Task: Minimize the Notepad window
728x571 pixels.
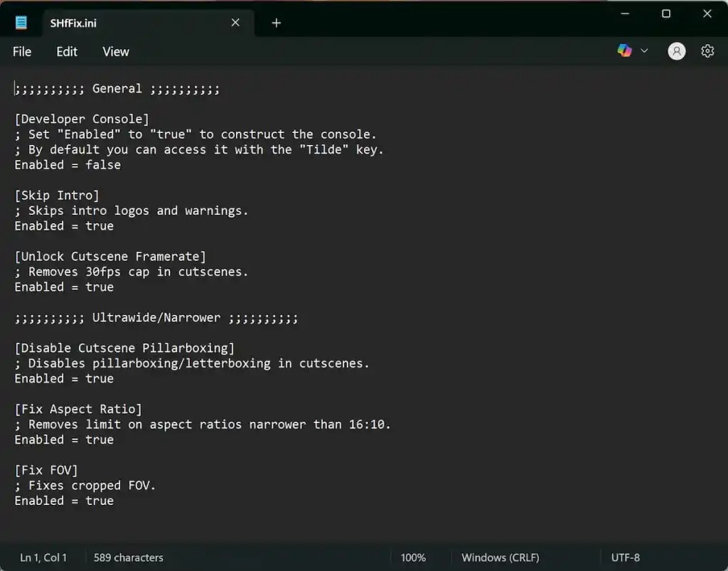Action: [625, 14]
